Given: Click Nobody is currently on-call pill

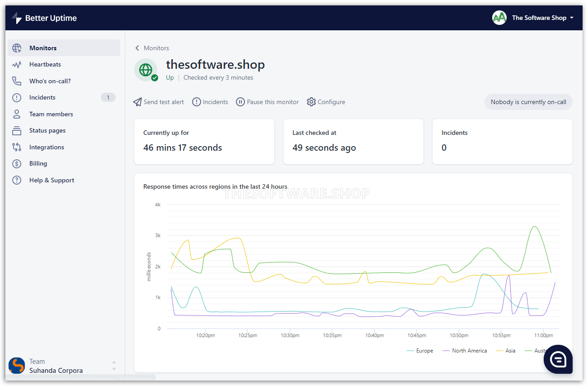Looking at the screenshot, I should (x=528, y=102).
